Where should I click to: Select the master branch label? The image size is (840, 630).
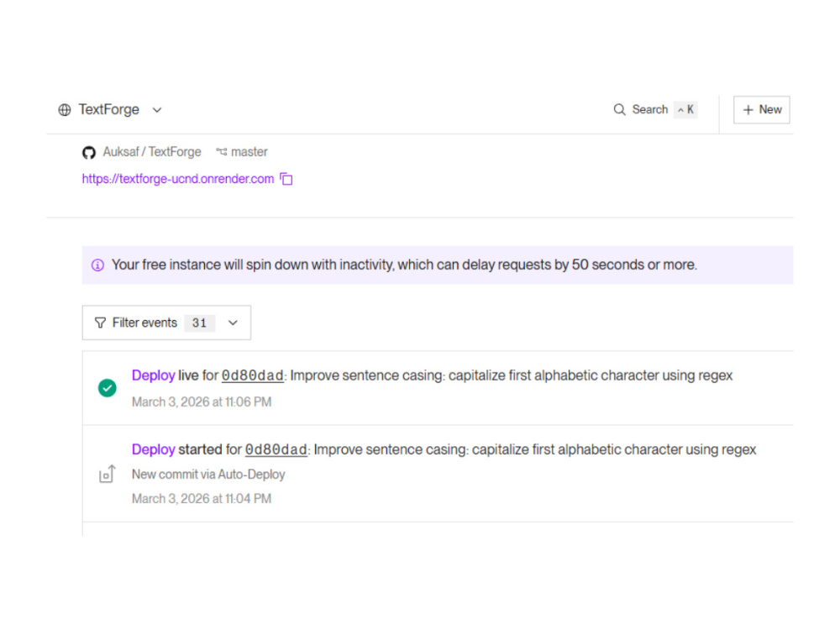249,152
